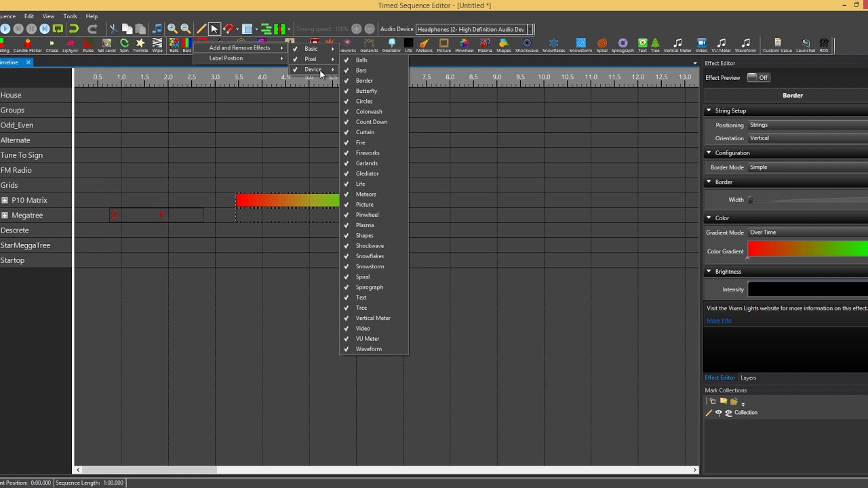This screenshot has height=488, width=868.
Task: Click the scissors cut icon
Action: coord(113,29)
